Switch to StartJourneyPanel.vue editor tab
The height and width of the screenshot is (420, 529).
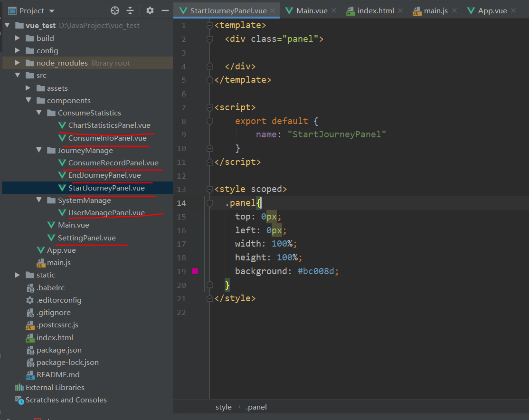pos(228,11)
